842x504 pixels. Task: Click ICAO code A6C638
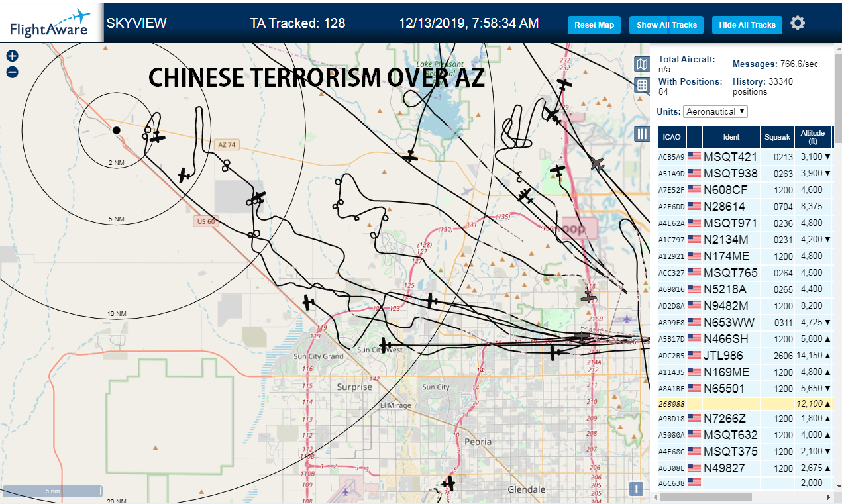pos(671,484)
